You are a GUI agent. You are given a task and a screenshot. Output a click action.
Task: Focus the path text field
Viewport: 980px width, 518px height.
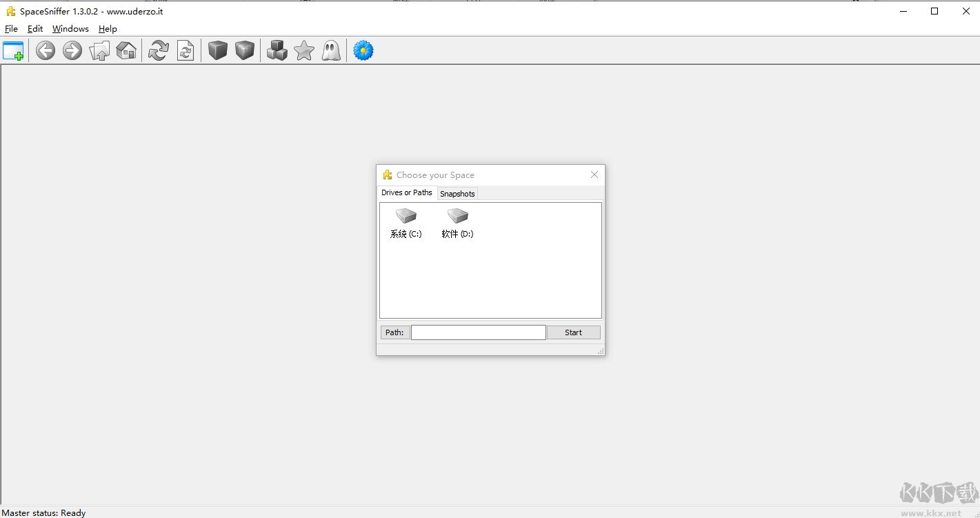(x=479, y=332)
